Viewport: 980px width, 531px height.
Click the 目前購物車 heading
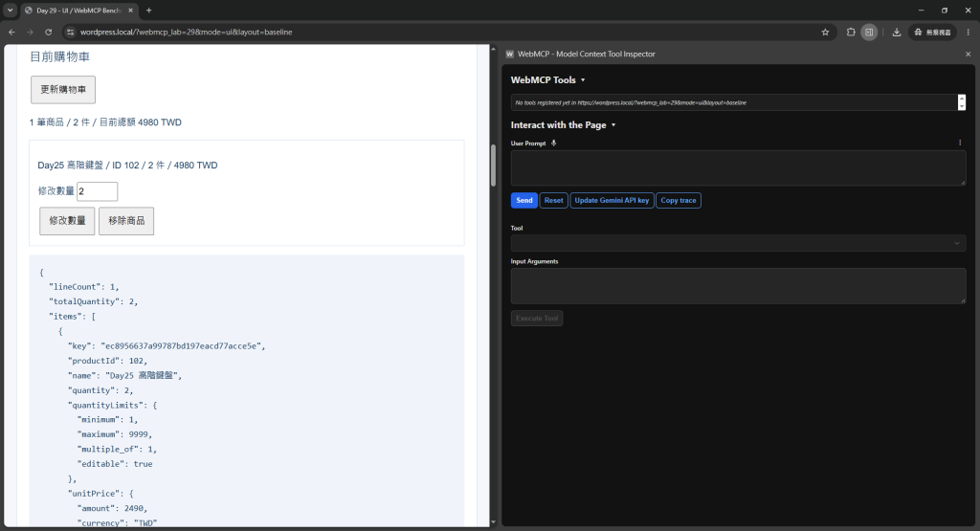60,56
